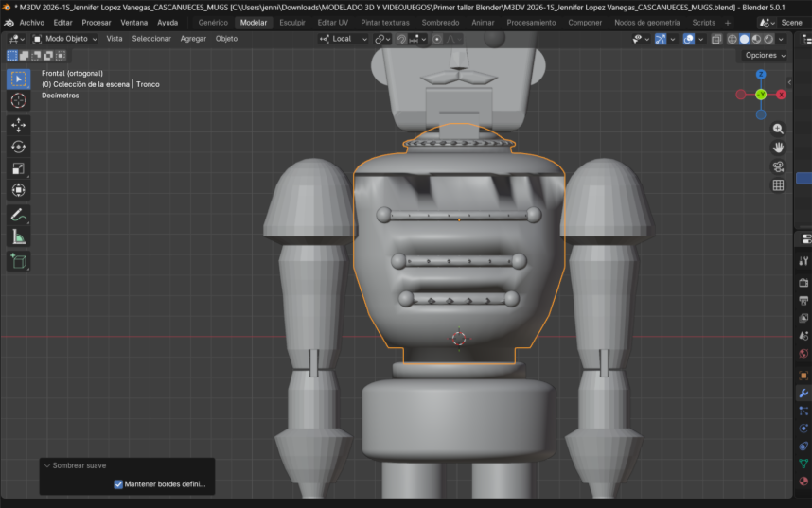This screenshot has height=508, width=812.
Task: Click the Add Cube tool
Action: (18, 260)
